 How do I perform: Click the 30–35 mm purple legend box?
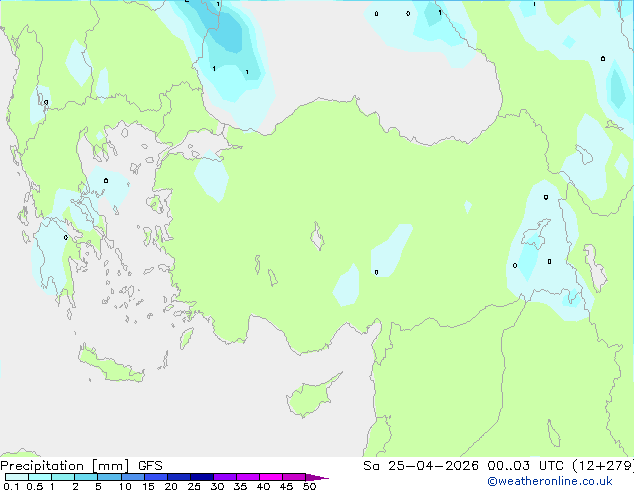224,477
